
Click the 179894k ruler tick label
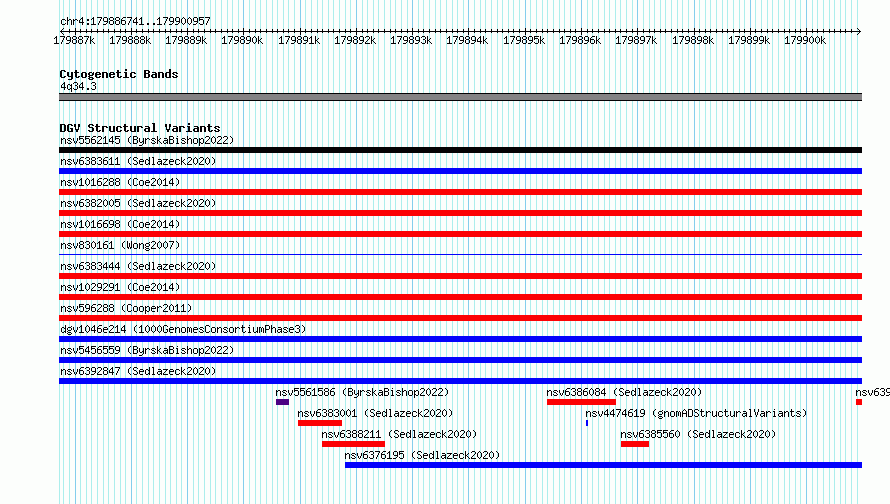(x=467, y=40)
